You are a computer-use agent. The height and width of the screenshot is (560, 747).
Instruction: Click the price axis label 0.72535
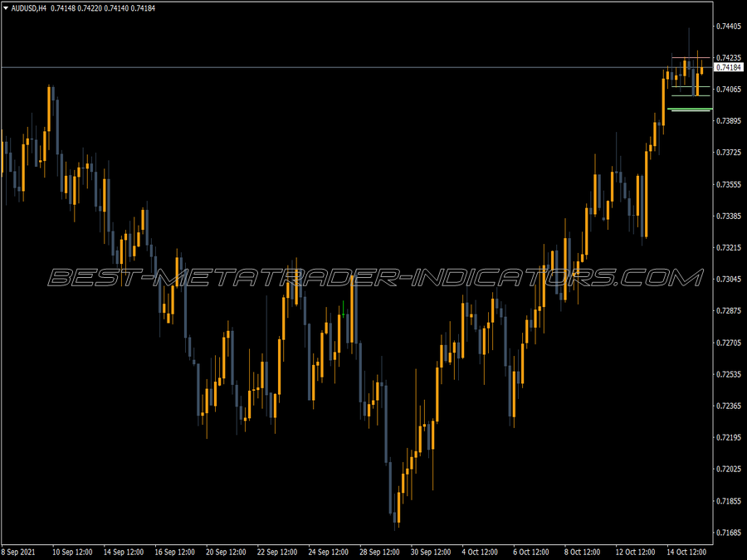pos(729,374)
